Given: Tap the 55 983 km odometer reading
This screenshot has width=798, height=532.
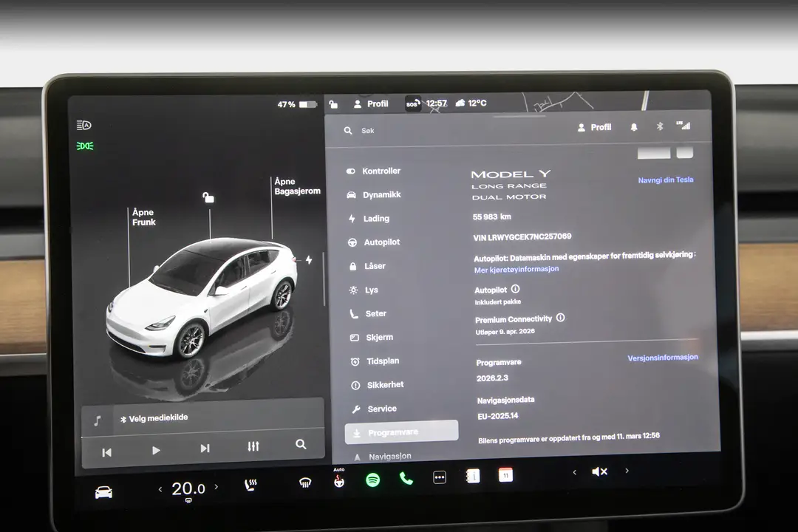Looking at the screenshot, I should tap(491, 217).
